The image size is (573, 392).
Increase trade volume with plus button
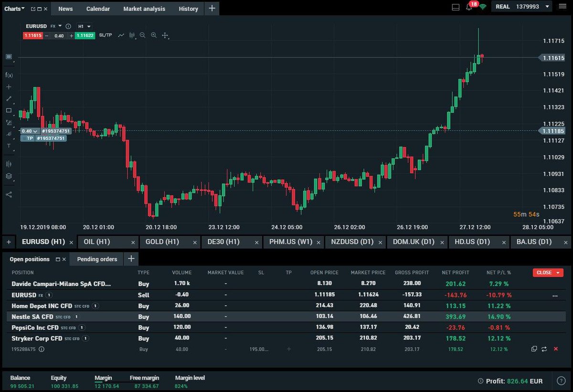(71, 36)
